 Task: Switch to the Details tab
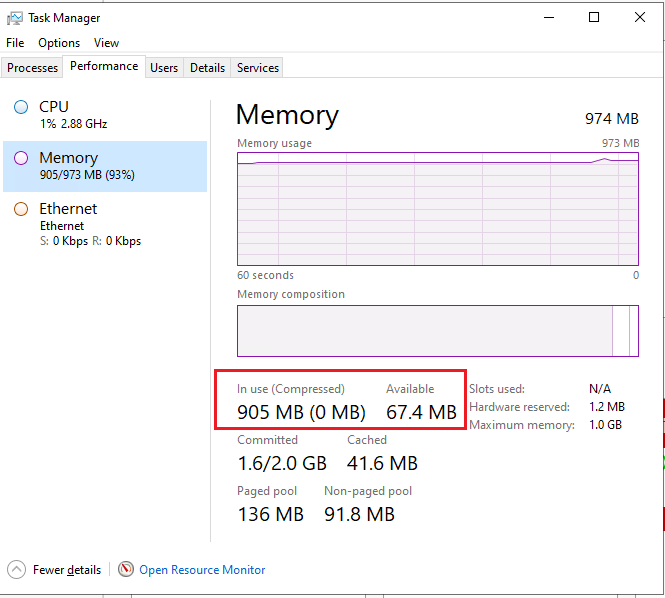[207, 68]
